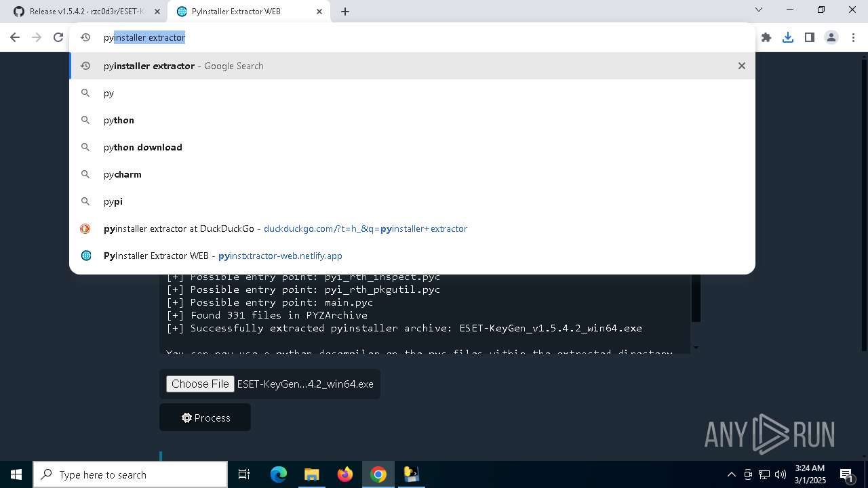The height and width of the screenshot is (488, 868).
Task: Show hidden system tray icons
Action: coord(731,474)
